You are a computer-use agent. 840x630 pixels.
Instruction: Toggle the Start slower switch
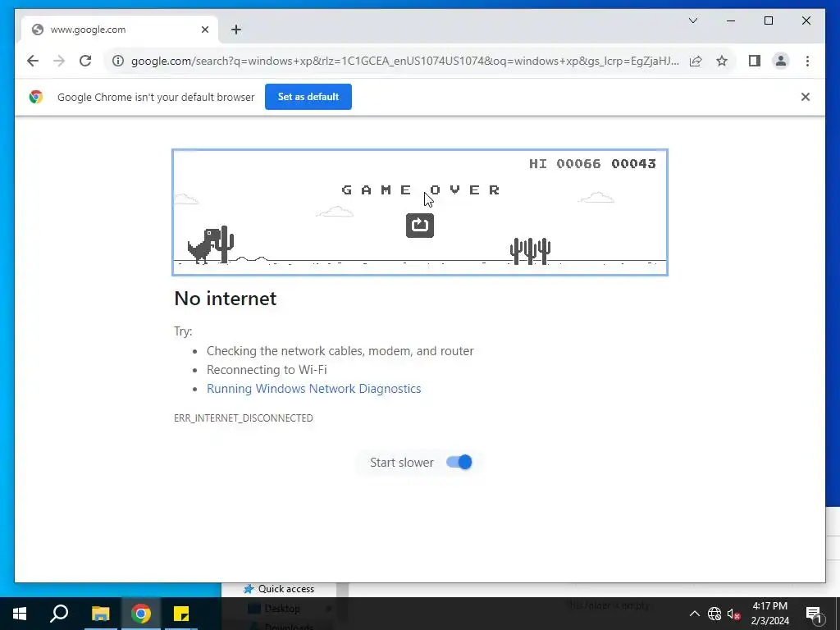pos(459,462)
